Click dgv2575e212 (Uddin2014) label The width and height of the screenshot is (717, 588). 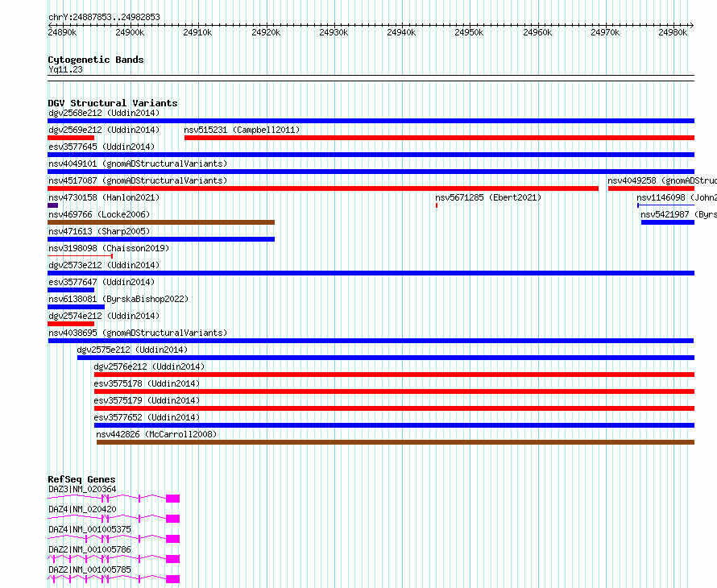pyautogui.click(x=133, y=350)
